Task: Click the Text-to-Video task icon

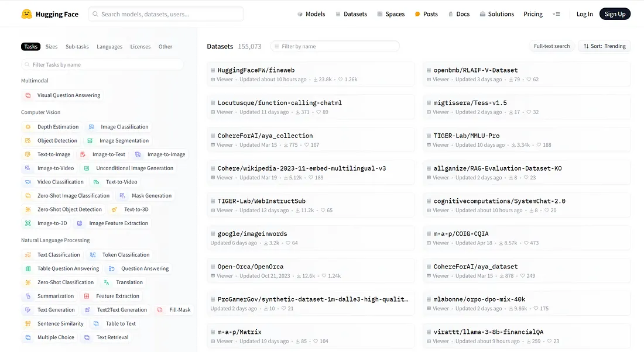Action: click(97, 182)
